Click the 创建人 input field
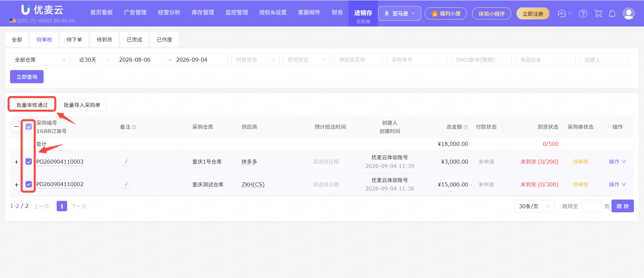The image size is (644, 278). (604, 60)
